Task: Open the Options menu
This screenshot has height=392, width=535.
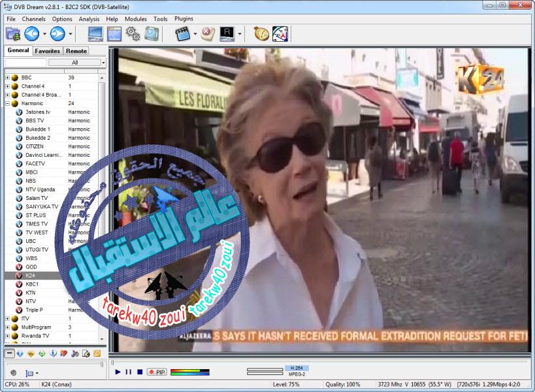Action: click(x=62, y=19)
